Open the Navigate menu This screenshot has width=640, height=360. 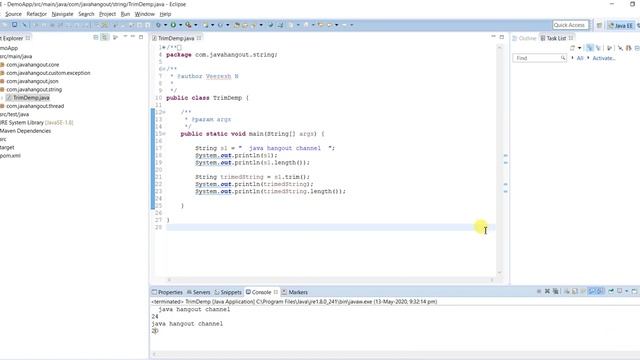point(62,14)
